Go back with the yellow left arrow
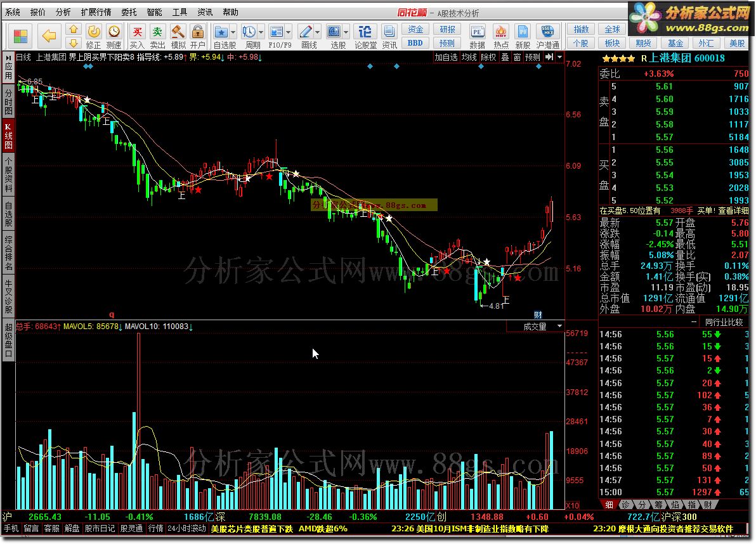 click(49, 36)
